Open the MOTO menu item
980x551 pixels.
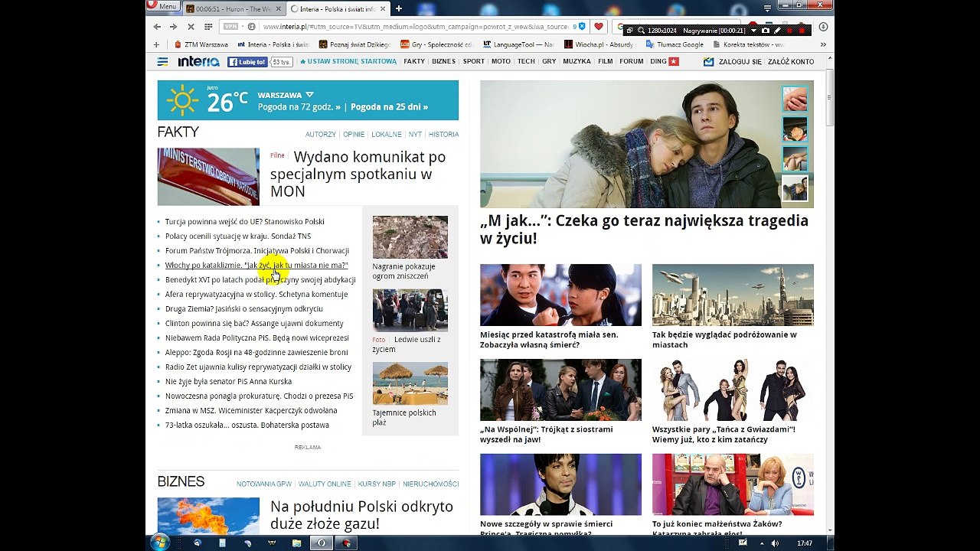click(501, 61)
